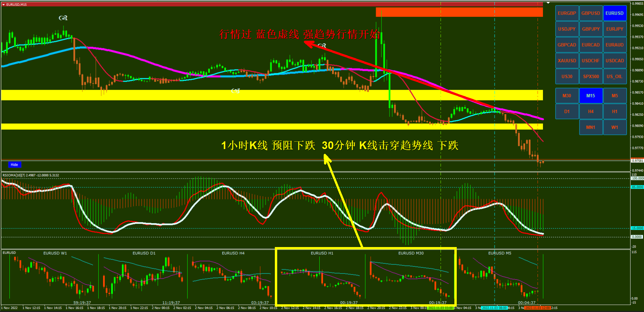This screenshot has width=644, height=312.
Task: Load the USDJPY symbol
Action: [567, 29]
